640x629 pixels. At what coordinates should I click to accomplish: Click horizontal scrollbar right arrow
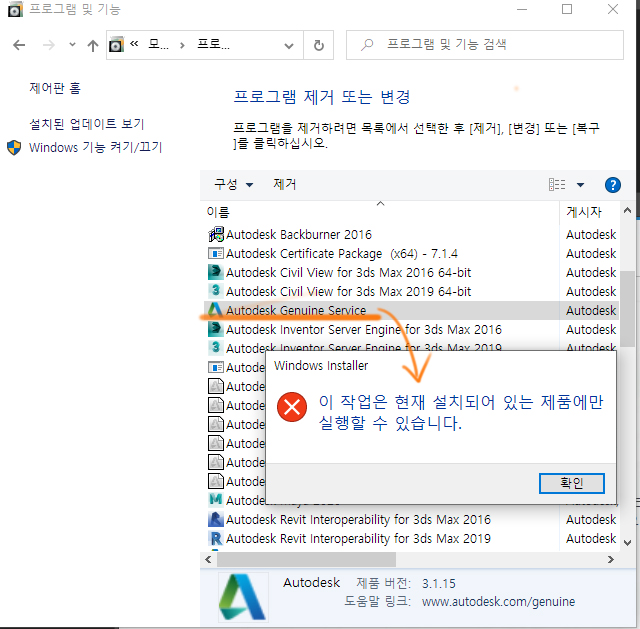coord(611,559)
